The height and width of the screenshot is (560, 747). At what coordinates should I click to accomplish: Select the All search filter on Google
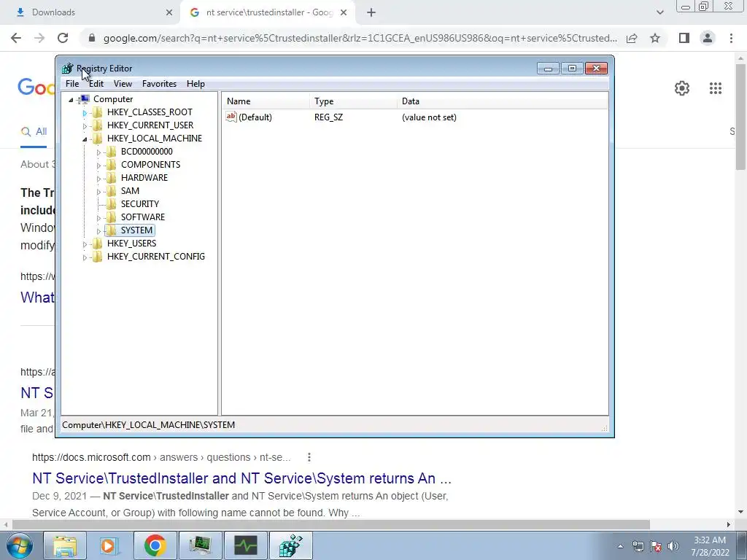pyautogui.click(x=34, y=132)
